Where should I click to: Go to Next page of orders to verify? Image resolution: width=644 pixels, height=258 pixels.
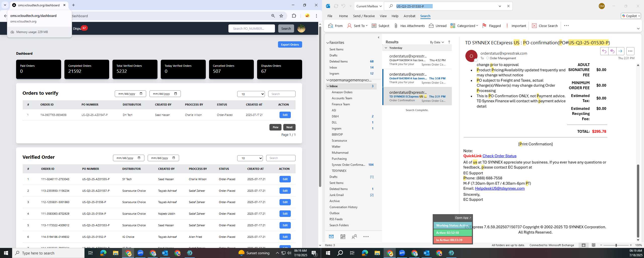[289, 127]
